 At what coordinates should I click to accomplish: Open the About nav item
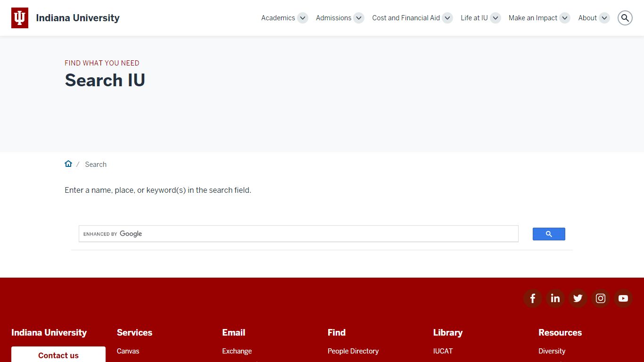click(587, 18)
